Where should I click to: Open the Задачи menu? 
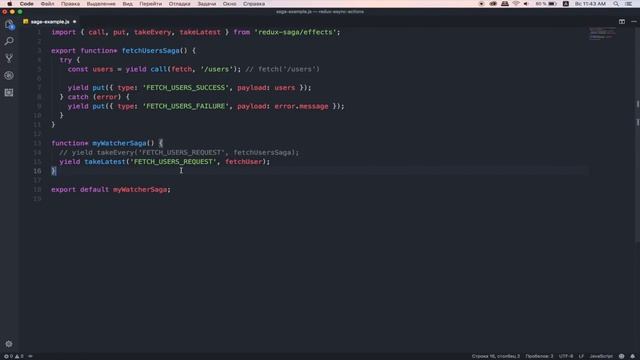point(207,4)
